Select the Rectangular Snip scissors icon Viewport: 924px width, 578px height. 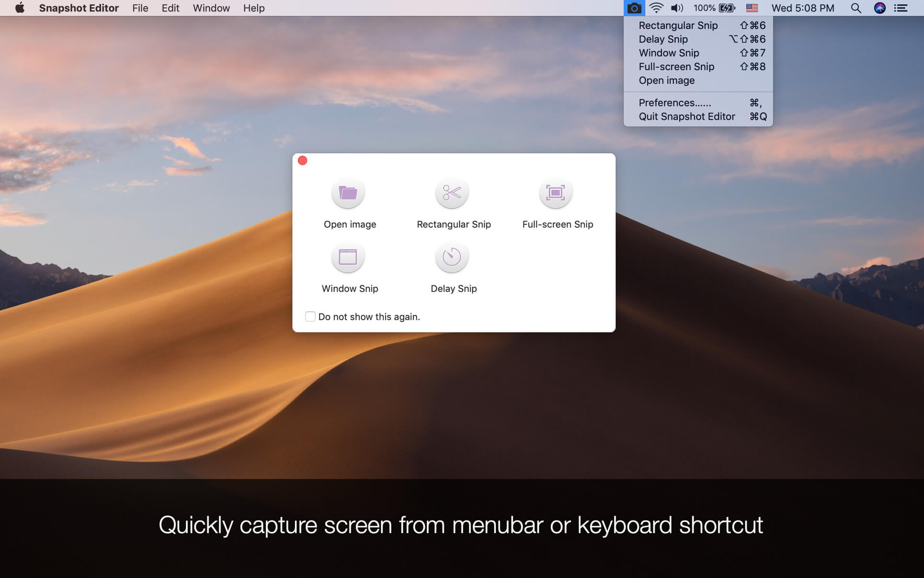pos(452,192)
